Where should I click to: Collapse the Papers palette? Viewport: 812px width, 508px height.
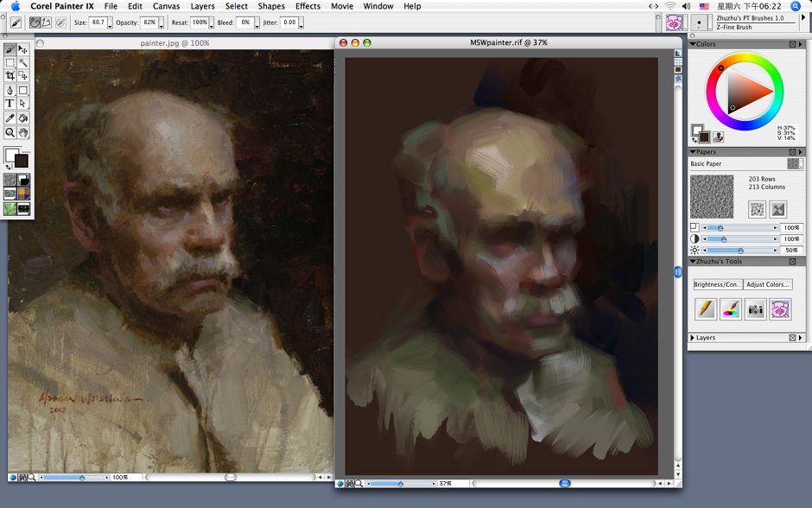pos(693,152)
